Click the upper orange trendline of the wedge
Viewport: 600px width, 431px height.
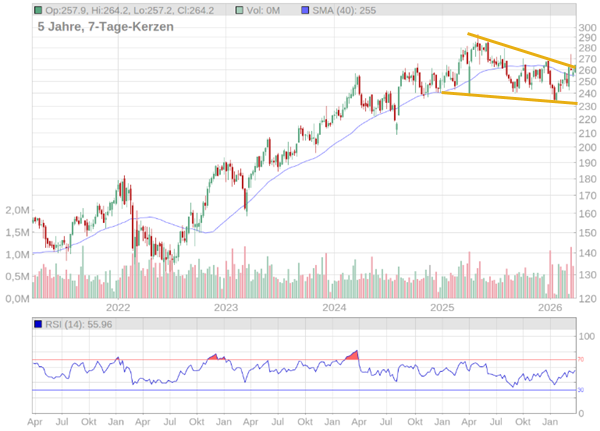[x=520, y=50]
